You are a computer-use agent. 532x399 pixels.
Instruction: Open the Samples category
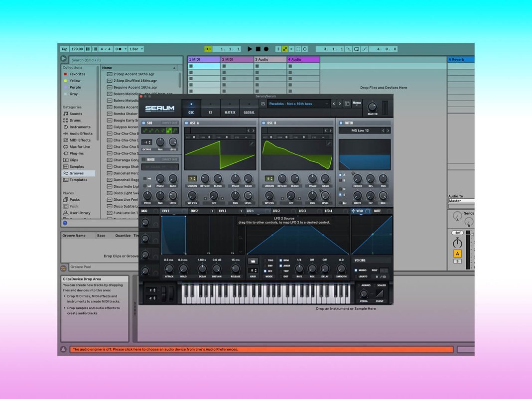click(x=76, y=166)
